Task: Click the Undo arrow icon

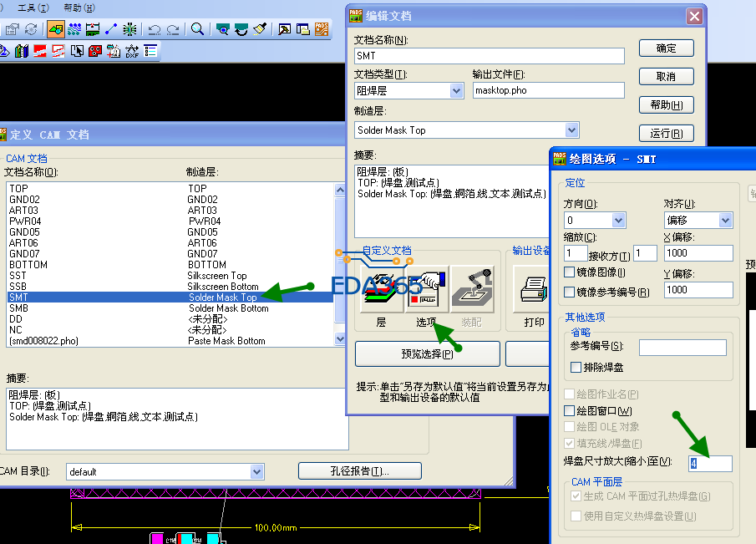Action: [x=155, y=30]
